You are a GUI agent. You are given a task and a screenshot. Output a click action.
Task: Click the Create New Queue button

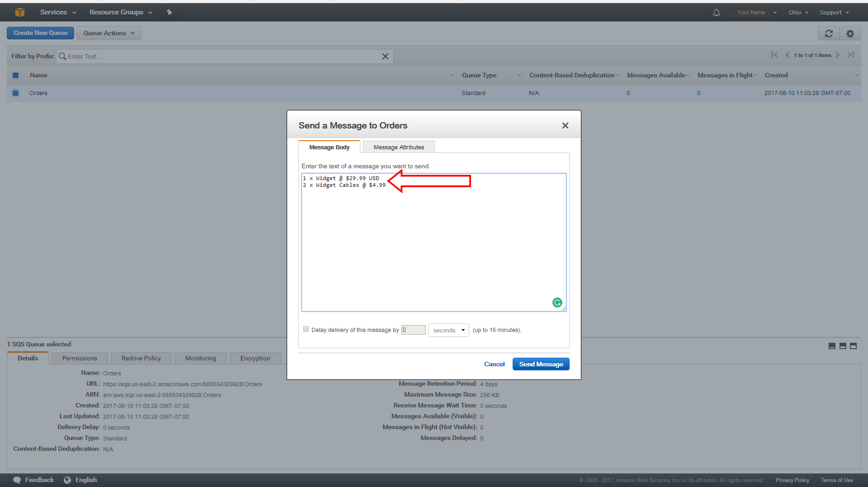pos(41,33)
